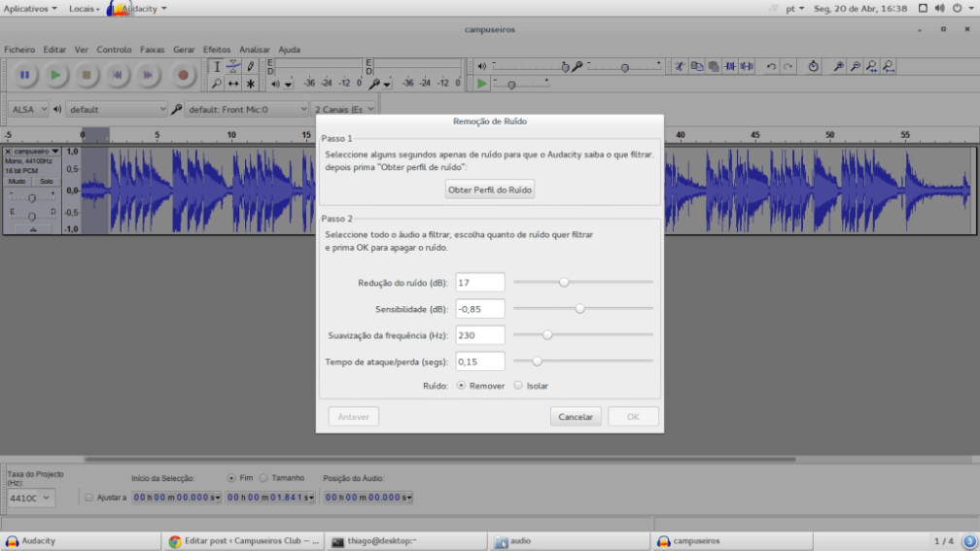
Task: Click the Zoom In magnifier icon
Action: (x=838, y=67)
